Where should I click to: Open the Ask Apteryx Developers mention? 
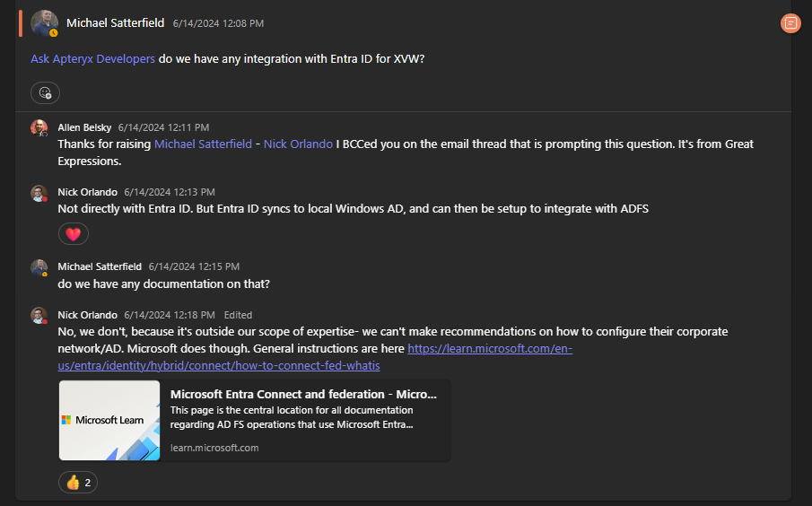[x=92, y=59]
